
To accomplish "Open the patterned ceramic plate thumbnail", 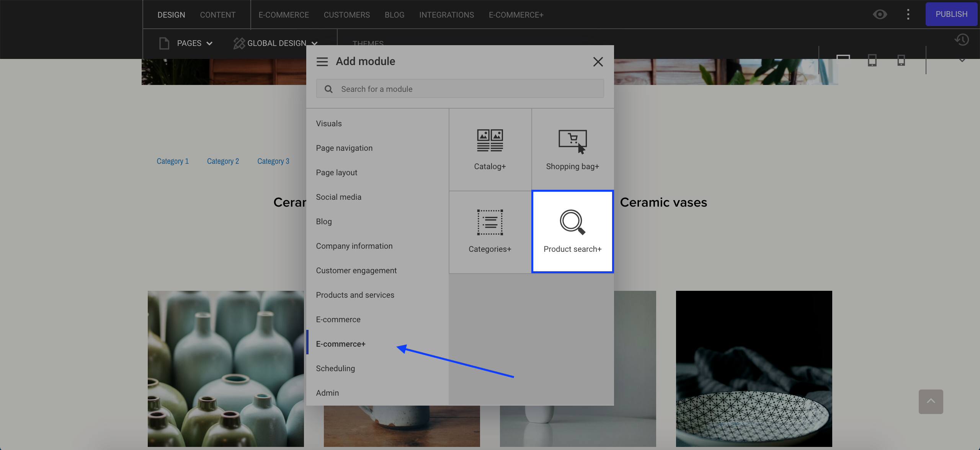I will coord(754,368).
